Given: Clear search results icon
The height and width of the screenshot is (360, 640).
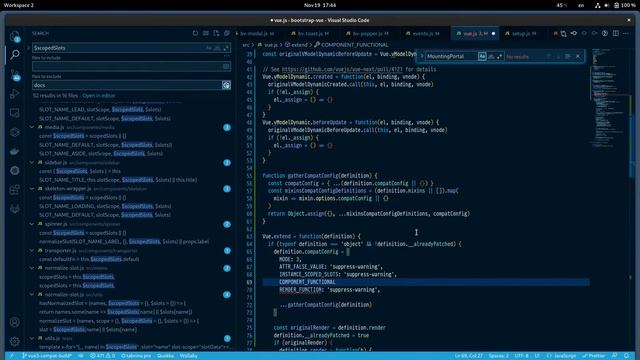Looking at the screenshot, I should click(x=206, y=33).
